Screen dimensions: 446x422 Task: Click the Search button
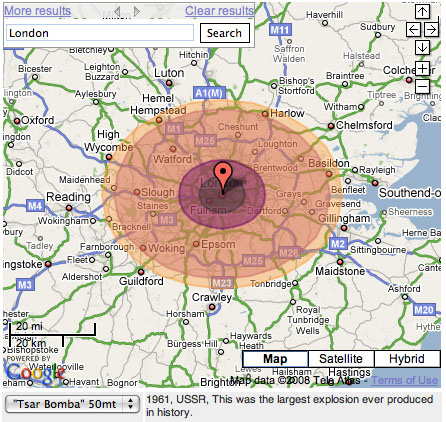225,33
